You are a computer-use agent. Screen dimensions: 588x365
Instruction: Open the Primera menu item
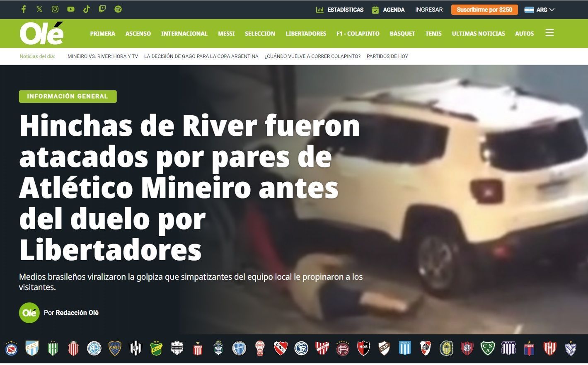[103, 34]
